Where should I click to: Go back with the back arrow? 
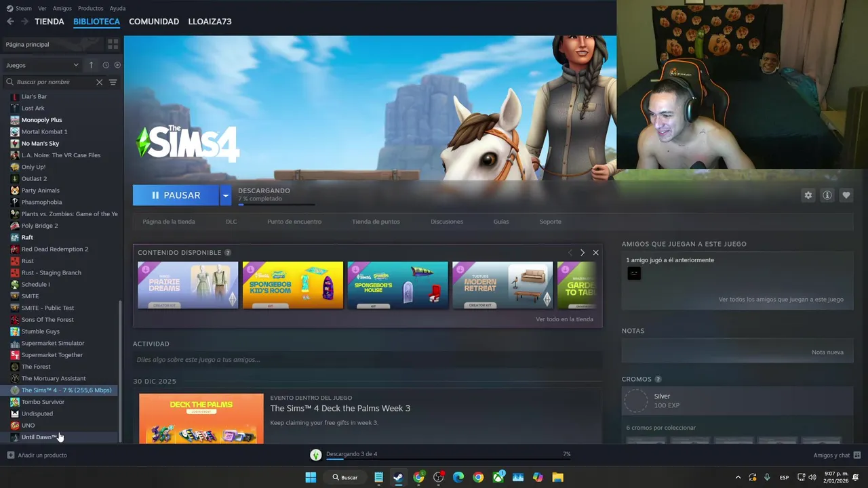pos(10,22)
